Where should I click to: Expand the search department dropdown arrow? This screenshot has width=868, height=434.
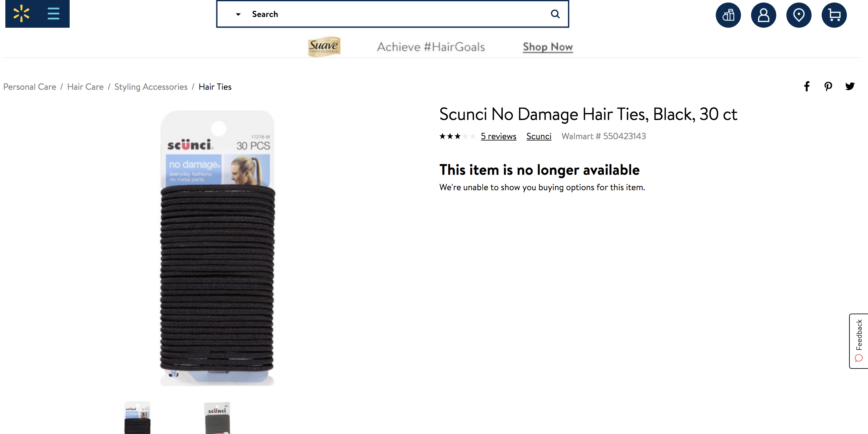coord(238,14)
